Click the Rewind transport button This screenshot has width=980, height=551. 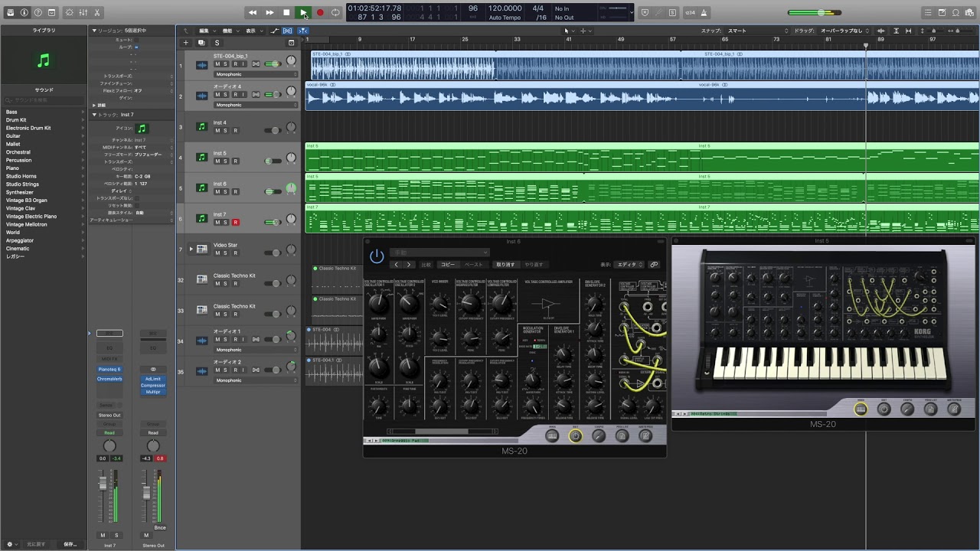(253, 12)
